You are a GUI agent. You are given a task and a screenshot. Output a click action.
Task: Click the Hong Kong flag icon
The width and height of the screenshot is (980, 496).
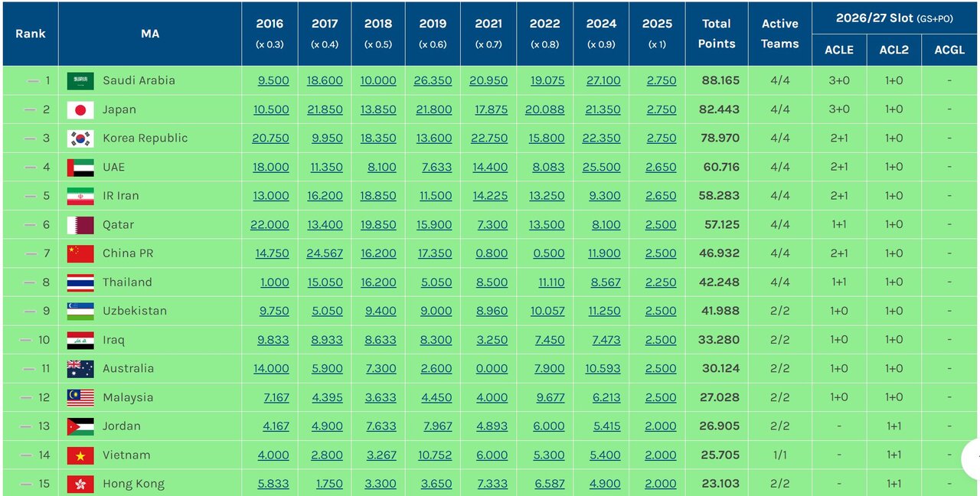click(80, 484)
